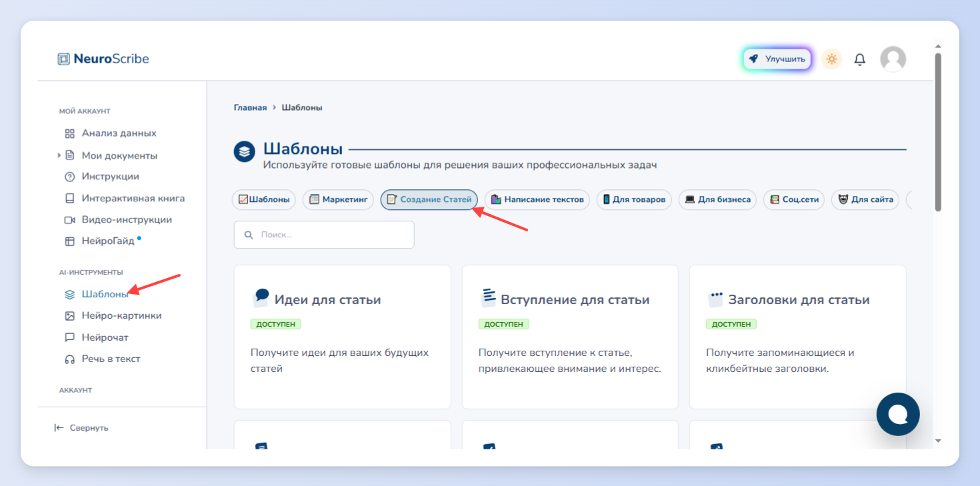Click ДОСТУПЕН badge on Идеи для статьи
This screenshot has height=486, width=980.
click(276, 324)
